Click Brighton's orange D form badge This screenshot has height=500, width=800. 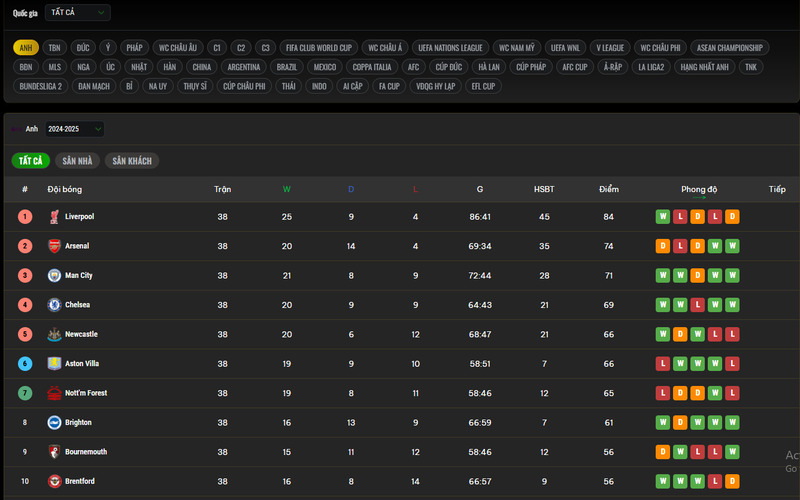[680, 422]
